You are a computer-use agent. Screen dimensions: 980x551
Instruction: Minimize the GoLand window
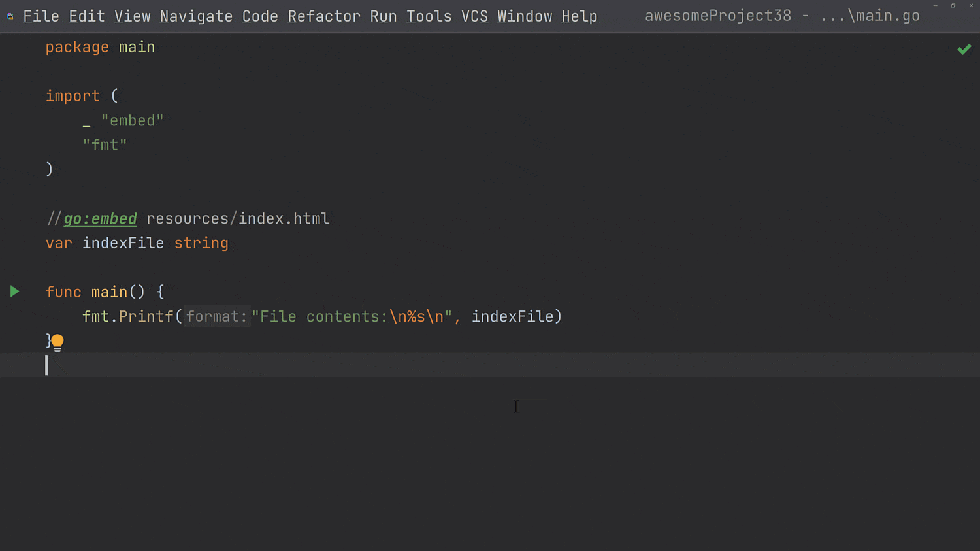[x=935, y=5]
